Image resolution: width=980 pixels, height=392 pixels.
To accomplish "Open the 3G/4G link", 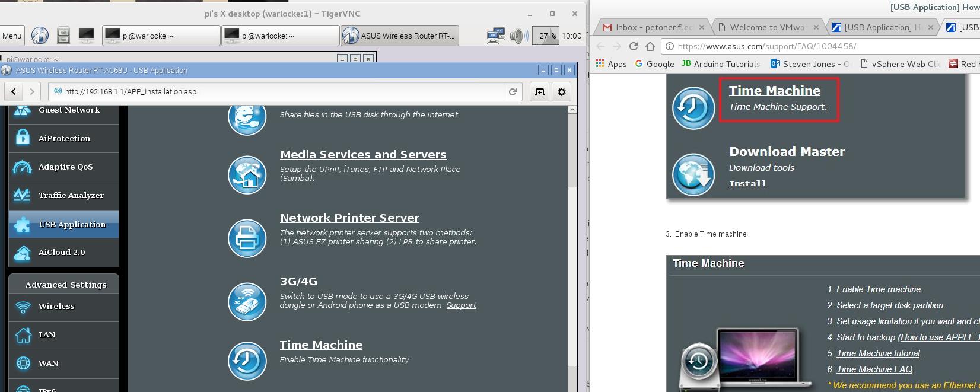I will pos(298,282).
